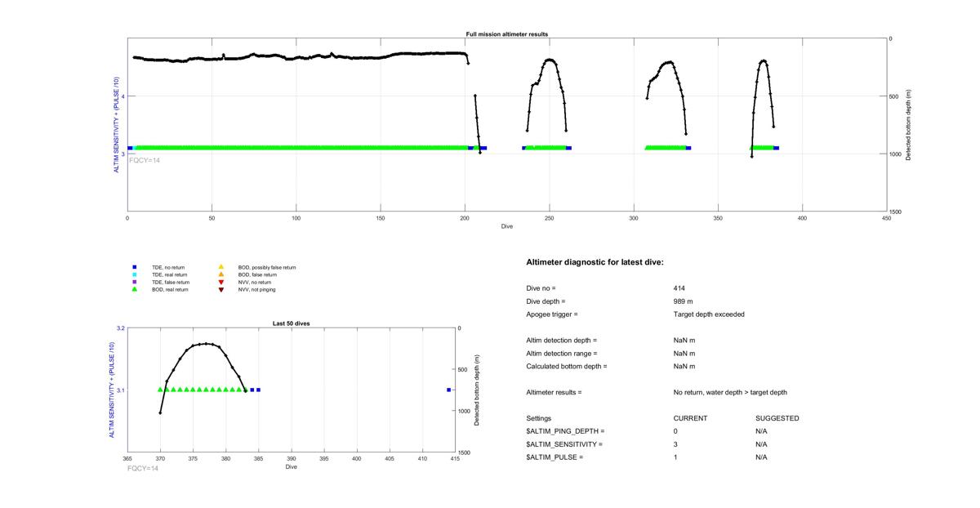This screenshot has width=980, height=508.
Task: Click the dive depth value '989 m'
Action: 684,301
